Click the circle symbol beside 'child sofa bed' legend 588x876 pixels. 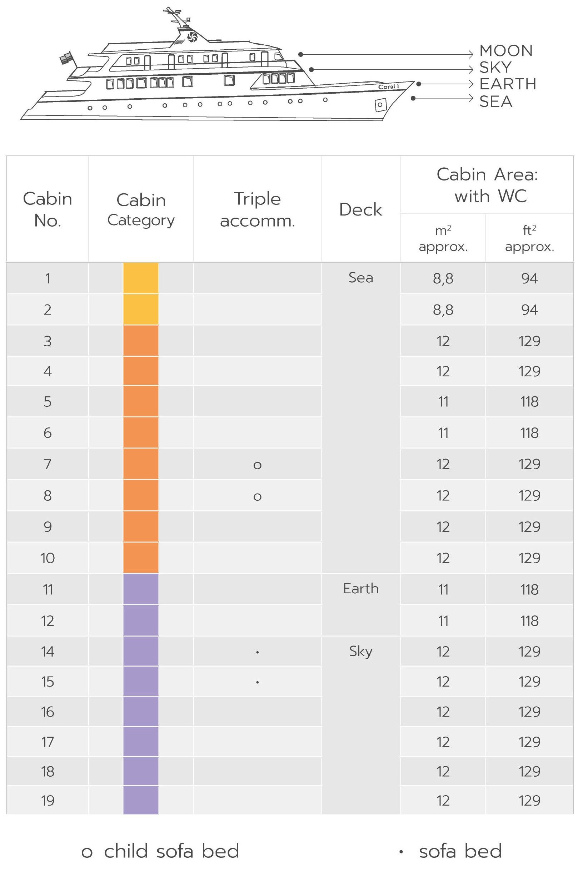[x=86, y=852]
